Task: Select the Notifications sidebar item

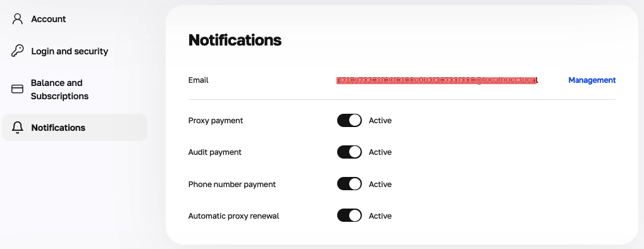Action: pyautogui.click(x=75, y=128)
